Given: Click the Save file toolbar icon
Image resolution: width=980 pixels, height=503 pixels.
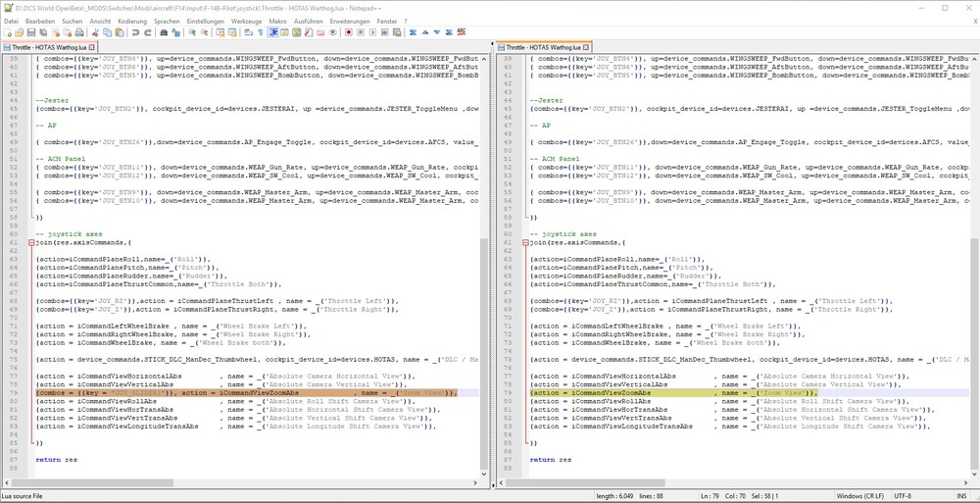Looking at the screenshot, I should point(32,32).
